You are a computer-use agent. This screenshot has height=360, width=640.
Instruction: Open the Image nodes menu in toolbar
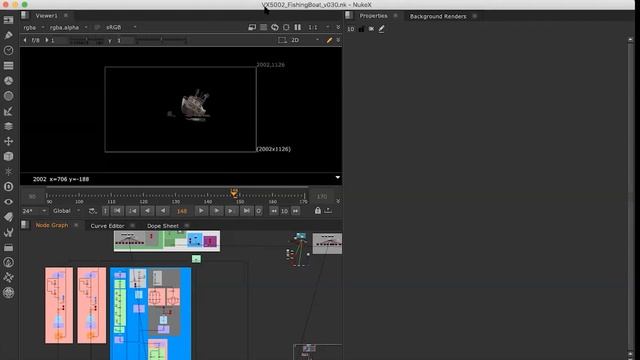[x=9, y=20]
